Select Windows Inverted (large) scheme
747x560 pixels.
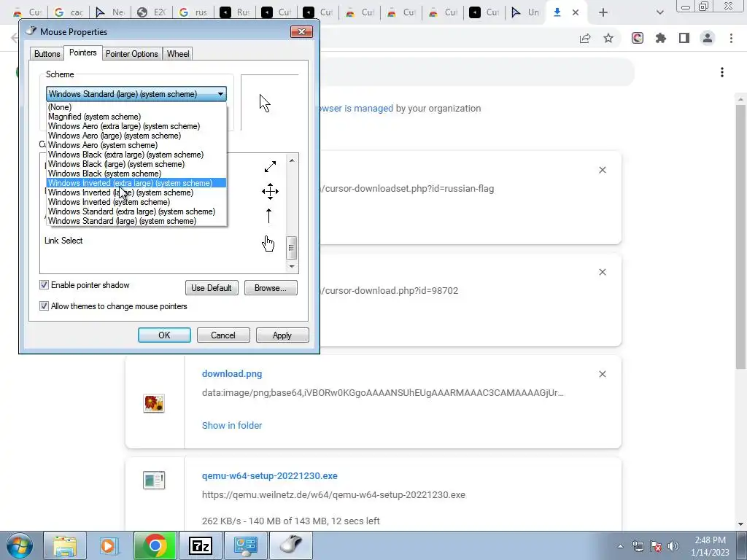tap(136, 192)
